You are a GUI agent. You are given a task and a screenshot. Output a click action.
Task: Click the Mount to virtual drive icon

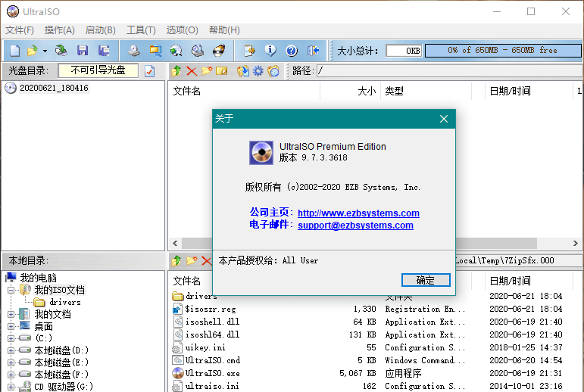(x=198, y=50)
